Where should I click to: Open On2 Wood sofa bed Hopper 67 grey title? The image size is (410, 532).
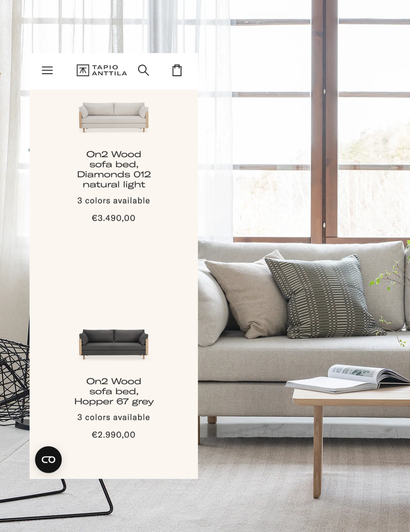click(x=114, y=391)
